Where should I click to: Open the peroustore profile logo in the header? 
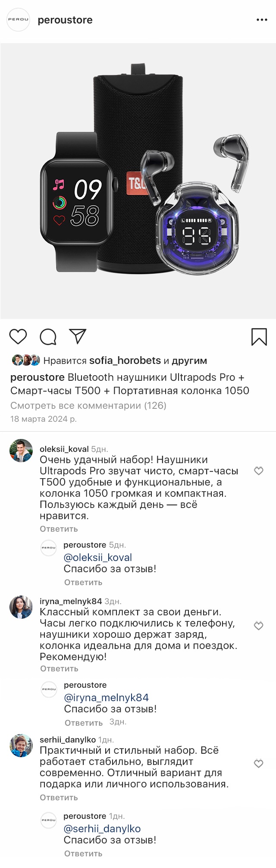coord(19,20)
